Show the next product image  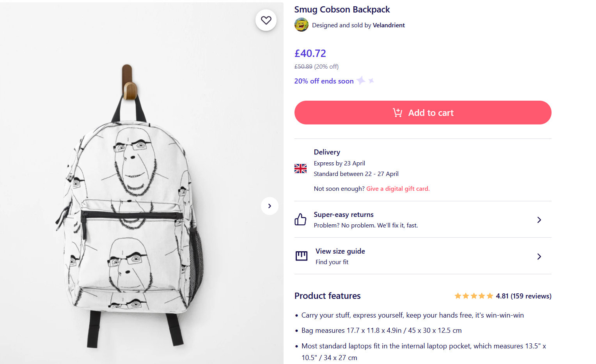[x=270, y=206]
